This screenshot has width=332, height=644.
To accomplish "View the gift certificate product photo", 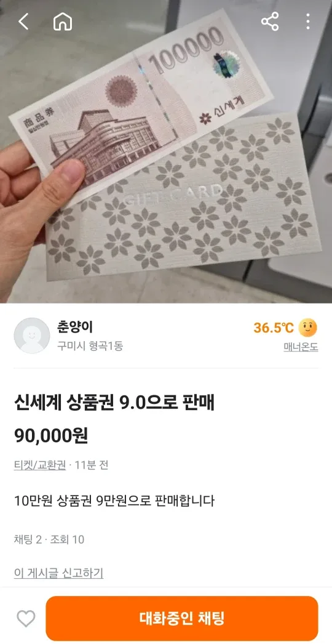I will (x=166, y=151).
